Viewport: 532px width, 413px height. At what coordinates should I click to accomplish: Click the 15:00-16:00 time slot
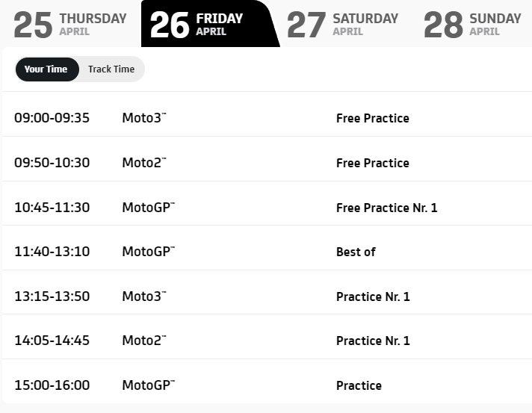(x=52, y=385)
